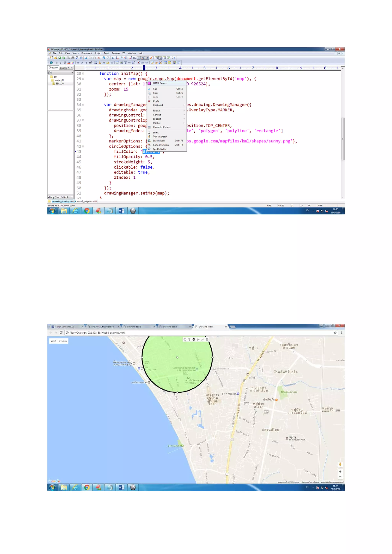Click the Find magnifier icon in toolbar

pos(113,58)
